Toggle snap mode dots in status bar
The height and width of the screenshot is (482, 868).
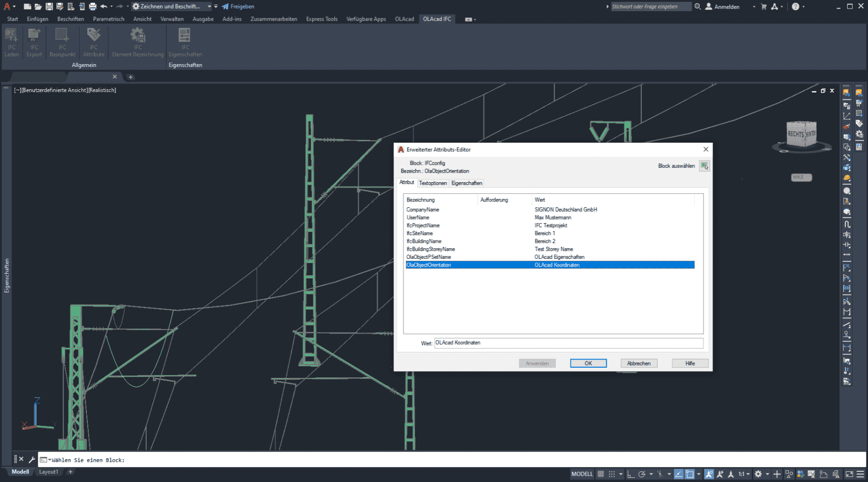[611, 474]
